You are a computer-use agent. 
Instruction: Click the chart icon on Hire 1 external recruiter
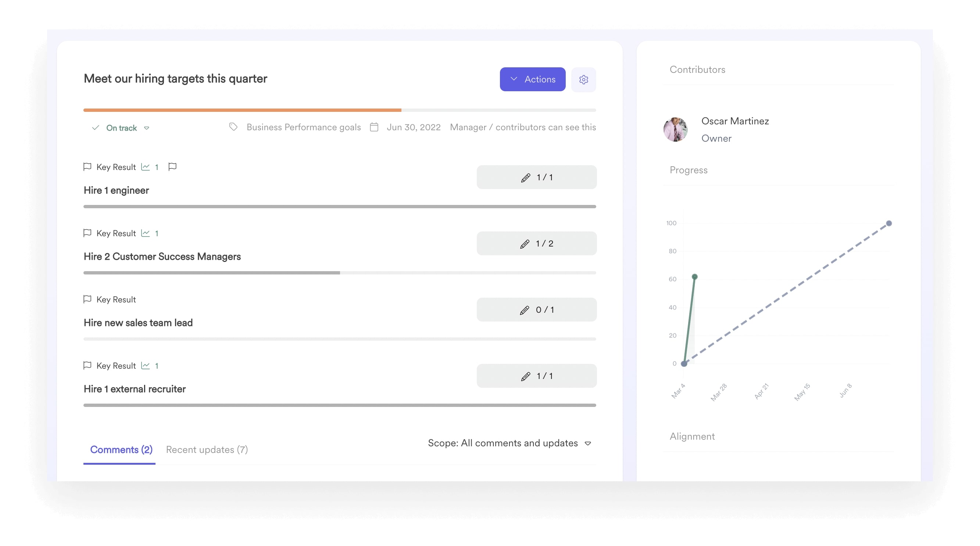[146, 365]
